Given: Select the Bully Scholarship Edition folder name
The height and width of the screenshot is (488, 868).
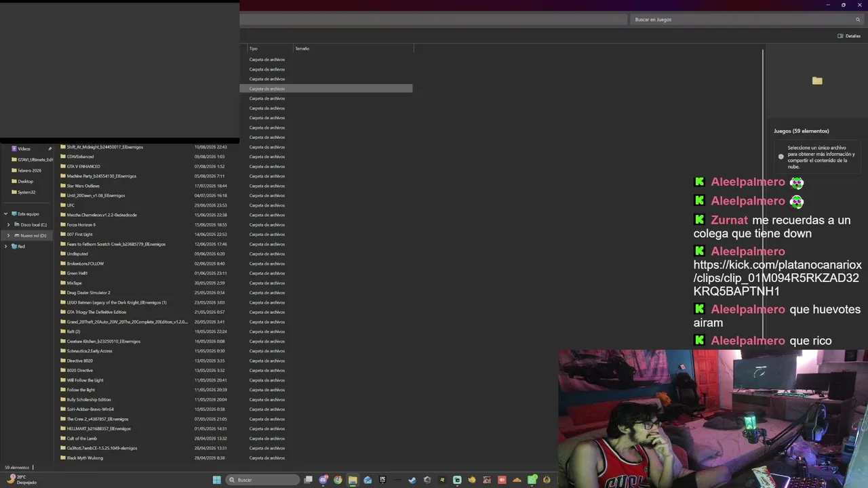Looking at the screenshot, I should tap(89, 400).
